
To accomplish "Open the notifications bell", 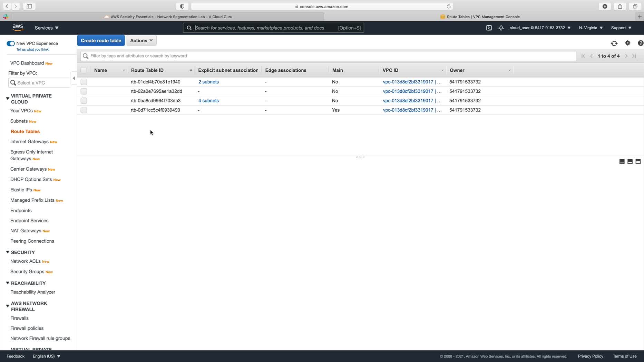I will pos(501,28).
